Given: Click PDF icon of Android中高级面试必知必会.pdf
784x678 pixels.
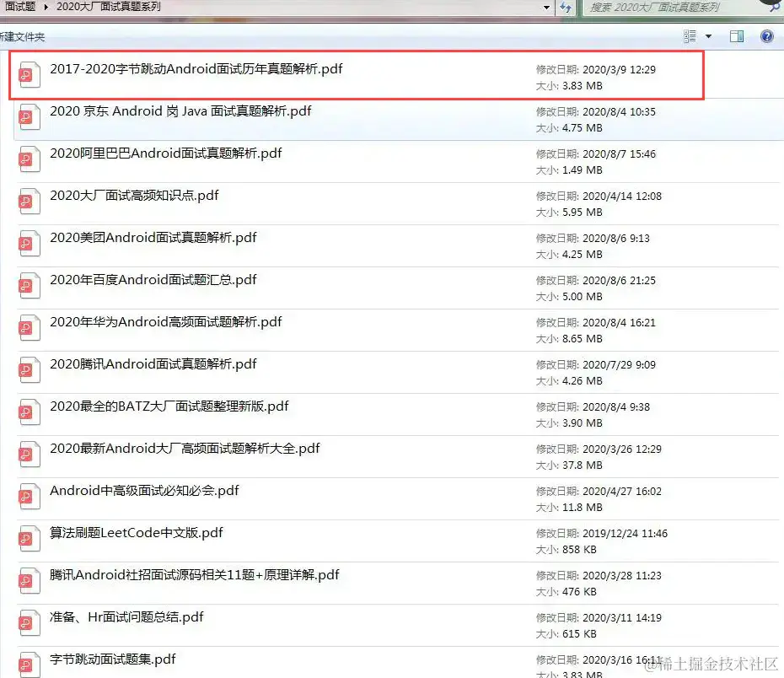Looking at the screenshot, I should click(x=29, y=496).
